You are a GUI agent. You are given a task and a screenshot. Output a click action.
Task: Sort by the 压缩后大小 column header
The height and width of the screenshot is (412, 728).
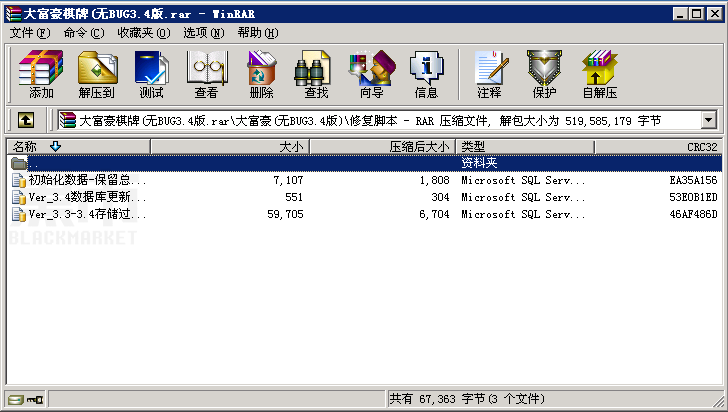(383, 147)
